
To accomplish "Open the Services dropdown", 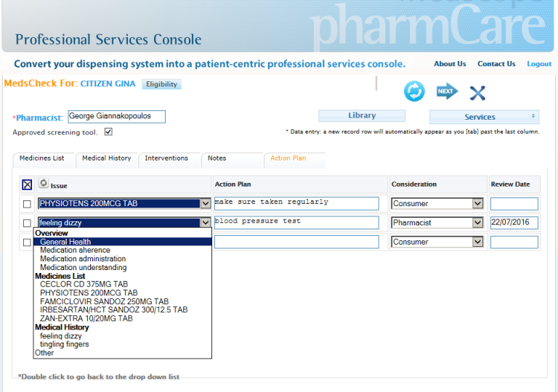I will coord(484,117).
